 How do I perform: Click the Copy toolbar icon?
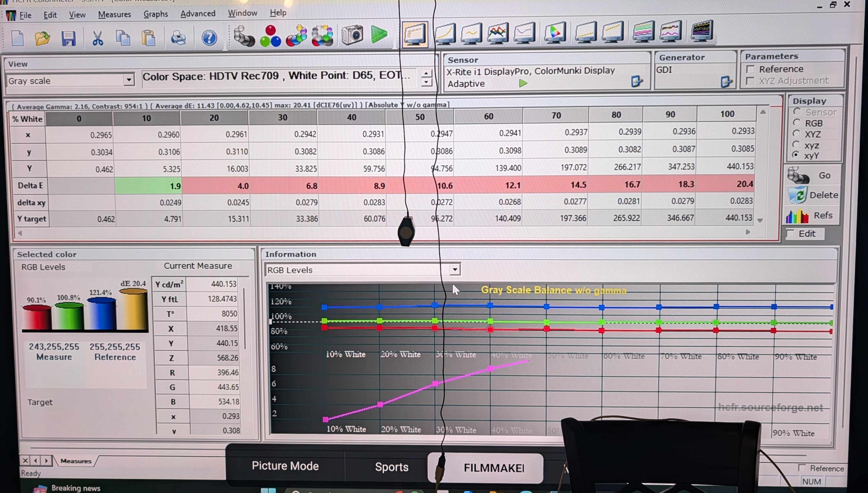click(123, 37)
